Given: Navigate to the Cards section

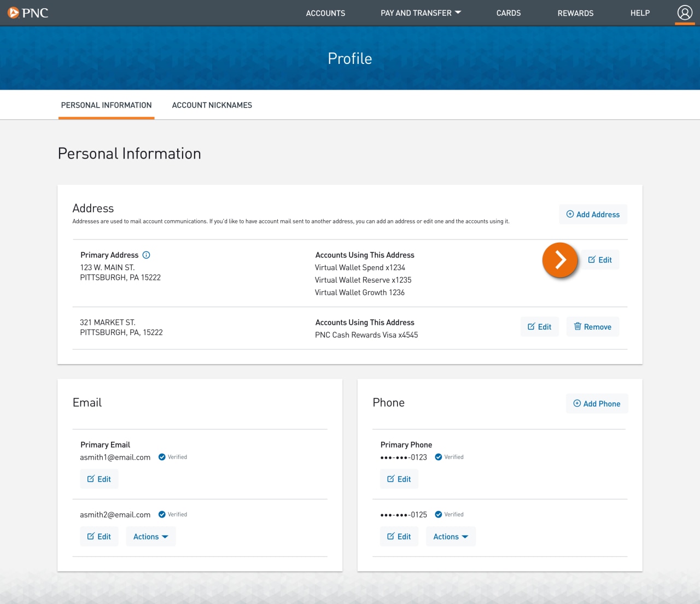Looking at the screenshot, I should tap(508, 13).
